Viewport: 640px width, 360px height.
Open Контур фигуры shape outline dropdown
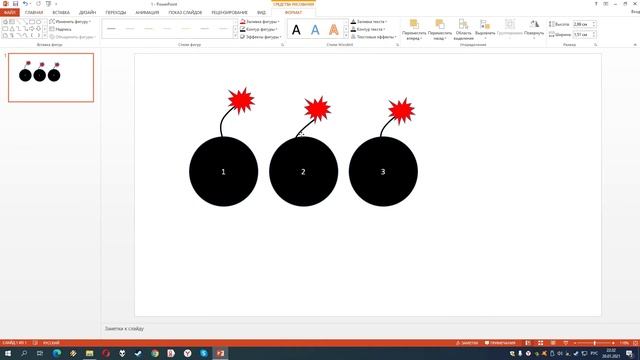click(x=259, y=29)
